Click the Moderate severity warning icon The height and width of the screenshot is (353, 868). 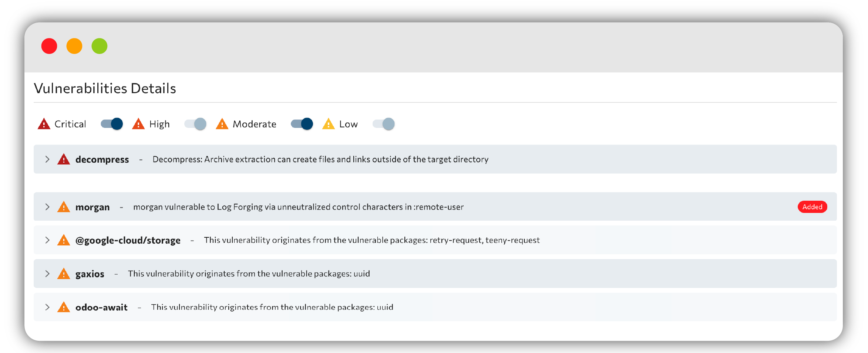point(222,124)
